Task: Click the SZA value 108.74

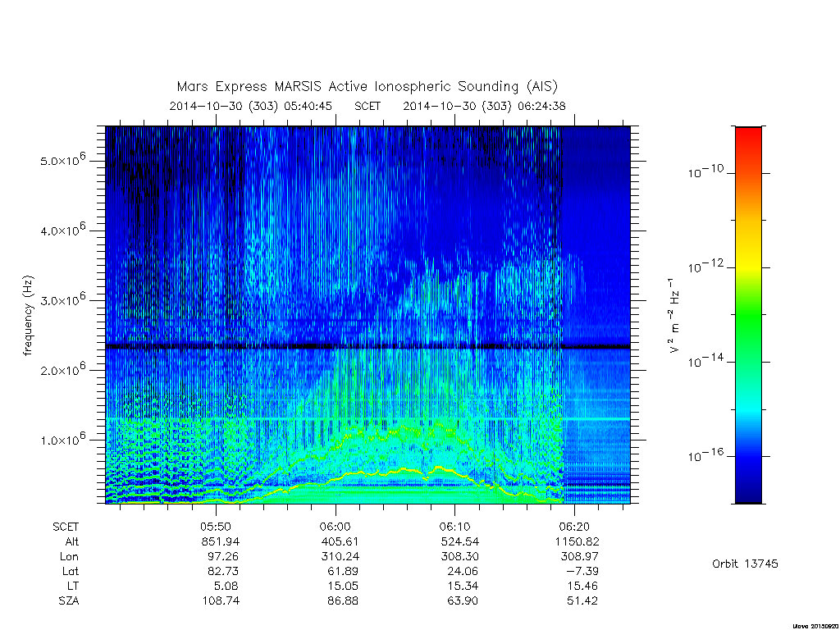Action: [x=221, y=601]
